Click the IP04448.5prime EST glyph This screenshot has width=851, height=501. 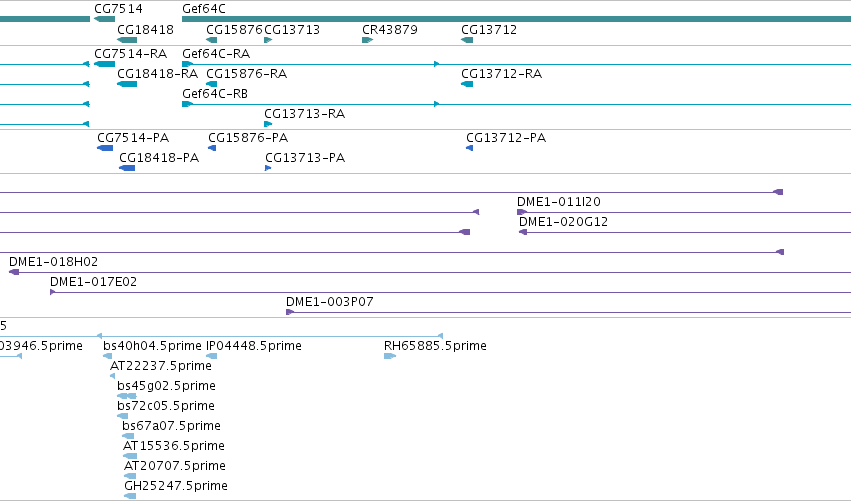click(x=212, y=356)
